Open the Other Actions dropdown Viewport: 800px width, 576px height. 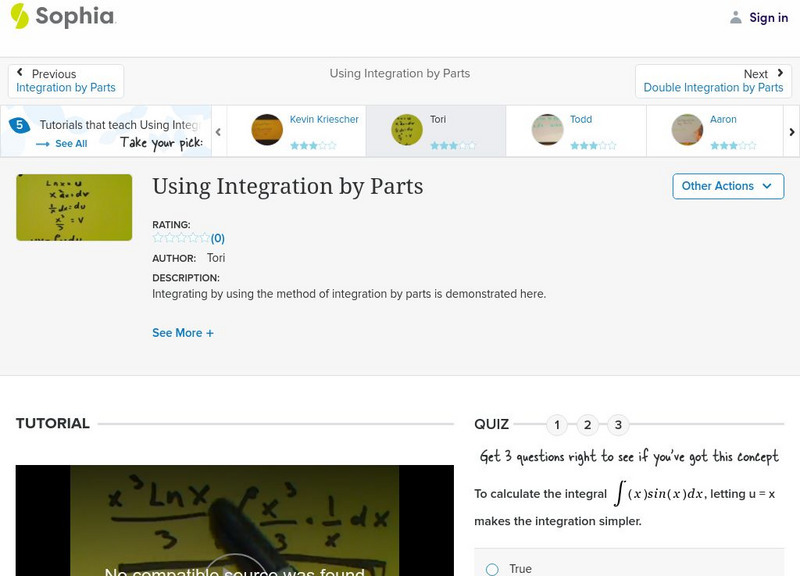point(727,186)
